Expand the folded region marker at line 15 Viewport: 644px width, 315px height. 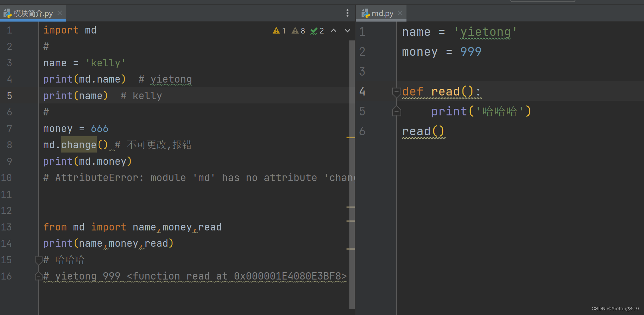pos(39,260)
